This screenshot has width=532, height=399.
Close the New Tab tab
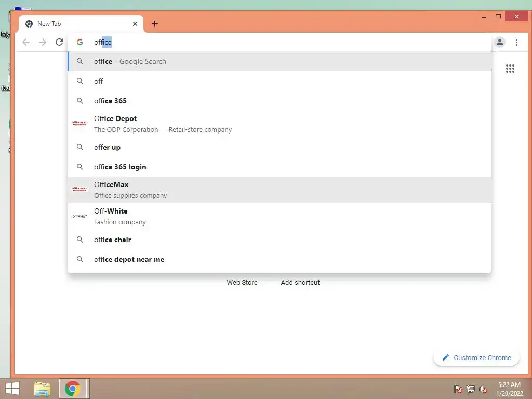tap(135, 24)
